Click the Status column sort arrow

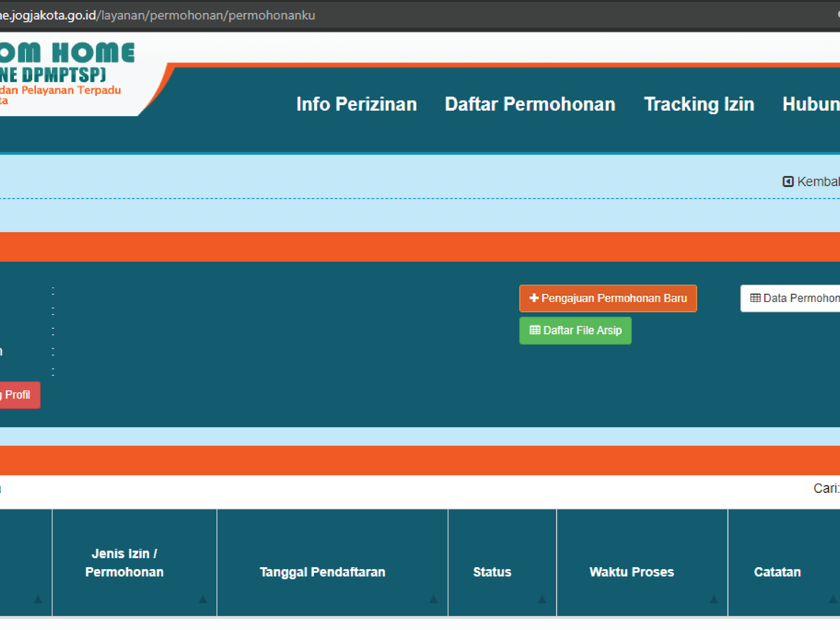542,599
